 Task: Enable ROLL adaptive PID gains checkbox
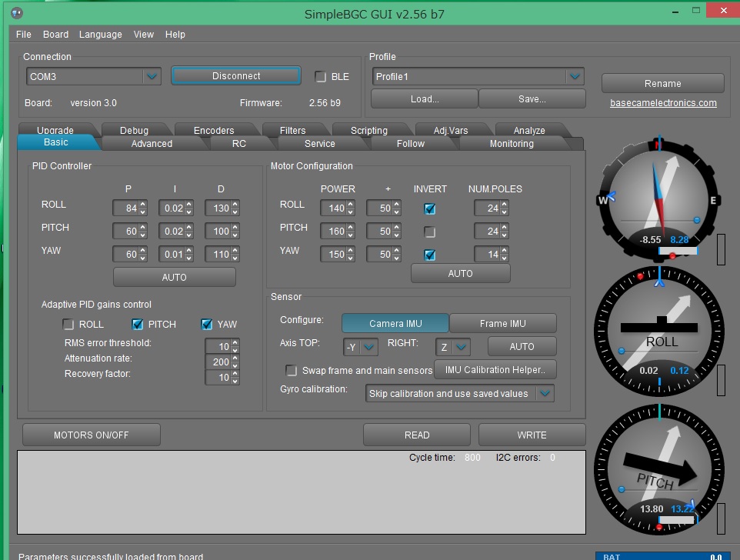(68, 325)
